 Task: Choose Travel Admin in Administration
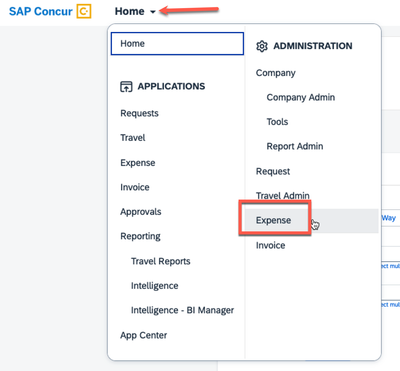[x=283, y=195]
